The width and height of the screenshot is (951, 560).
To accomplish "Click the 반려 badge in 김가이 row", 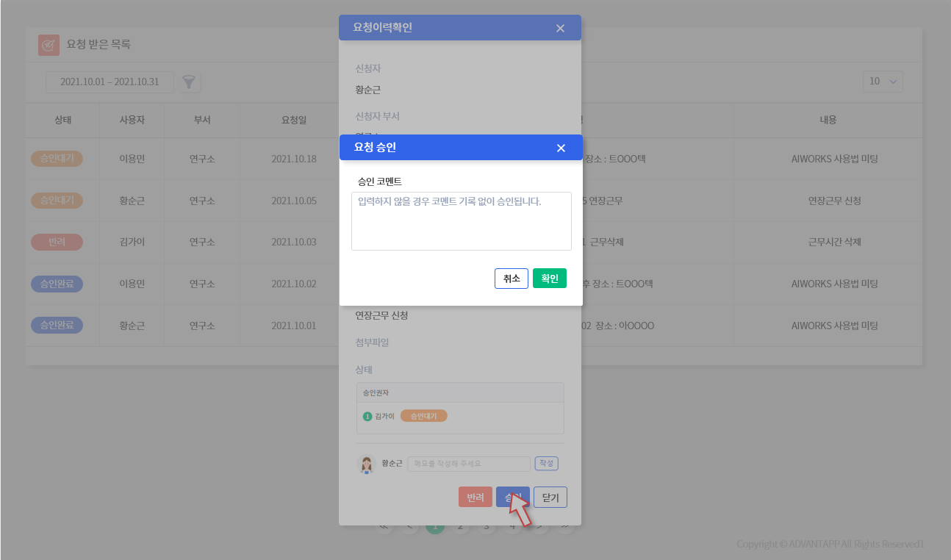I will pyautogui.click(x=57, y=242).
